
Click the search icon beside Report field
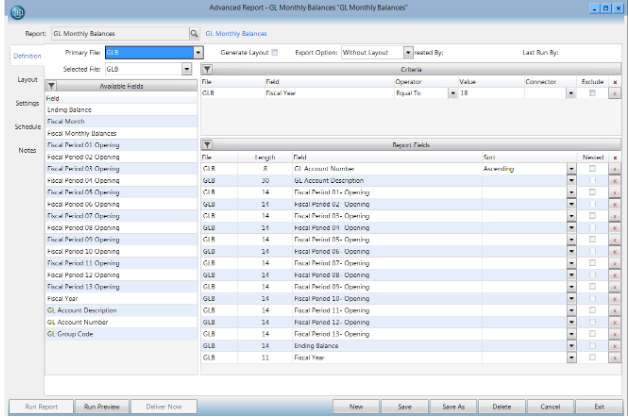coord(195,34)
